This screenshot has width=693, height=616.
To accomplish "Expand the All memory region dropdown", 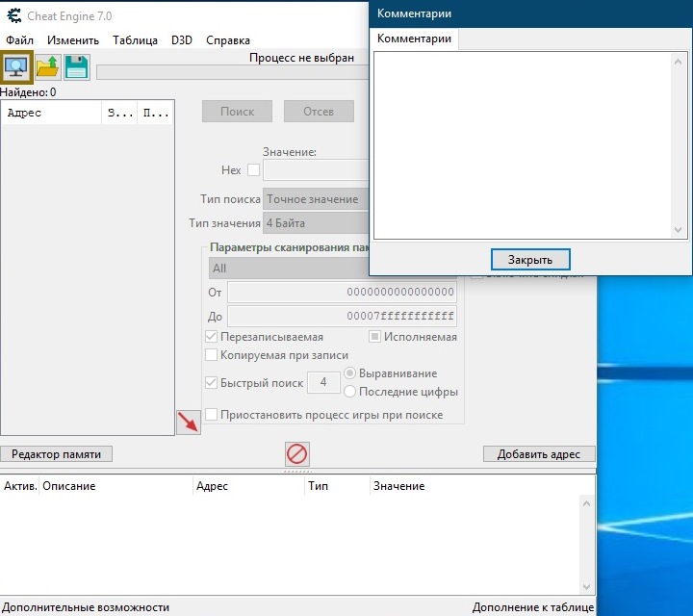I will pos(289,269).
